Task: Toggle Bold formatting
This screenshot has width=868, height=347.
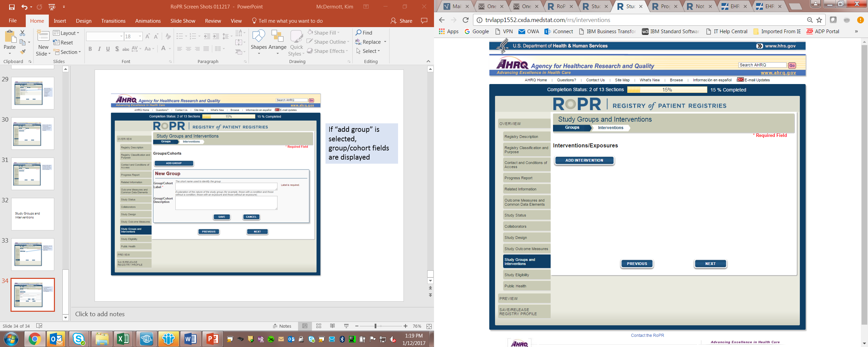Action: (90, 49)
